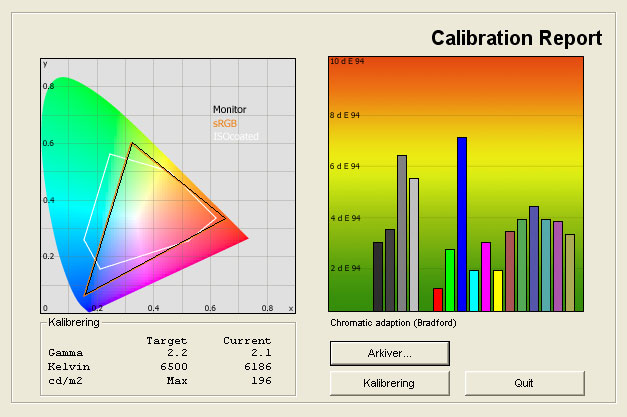Select the Monitor legend label
The image size is (627, 417).
click(x=229, y=110)
